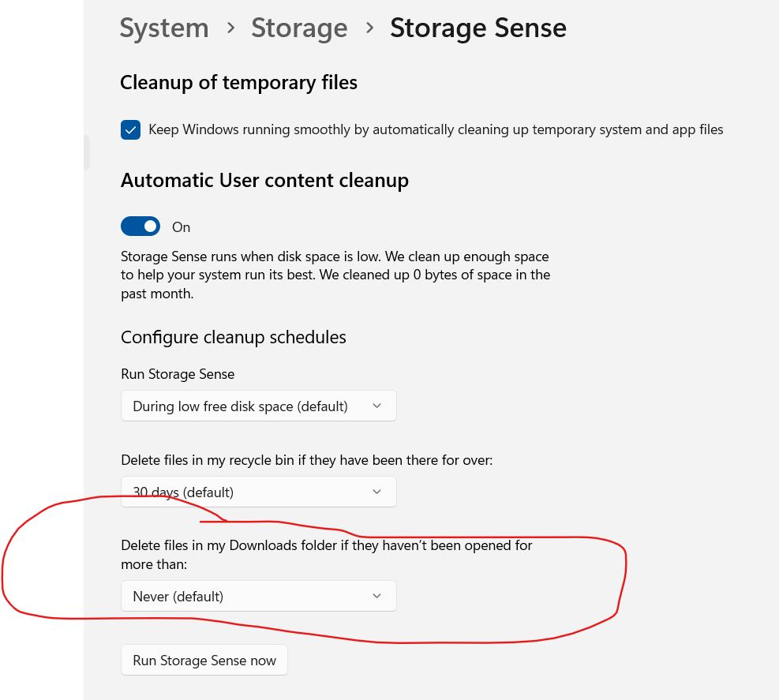Click the chevron on the 30 days dropdown
Viewport: 779px width, 700px height.
click(376, 492)
